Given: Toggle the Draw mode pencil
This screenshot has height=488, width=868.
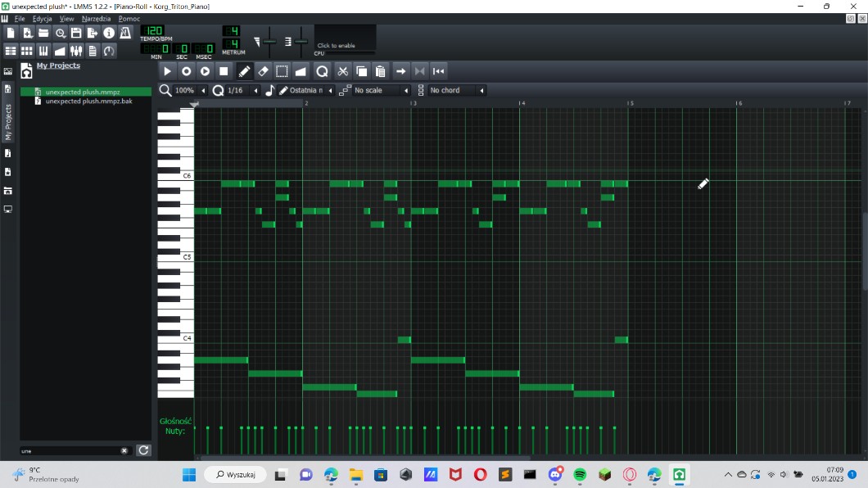Looking at the screenshot, I should [244, 71].
